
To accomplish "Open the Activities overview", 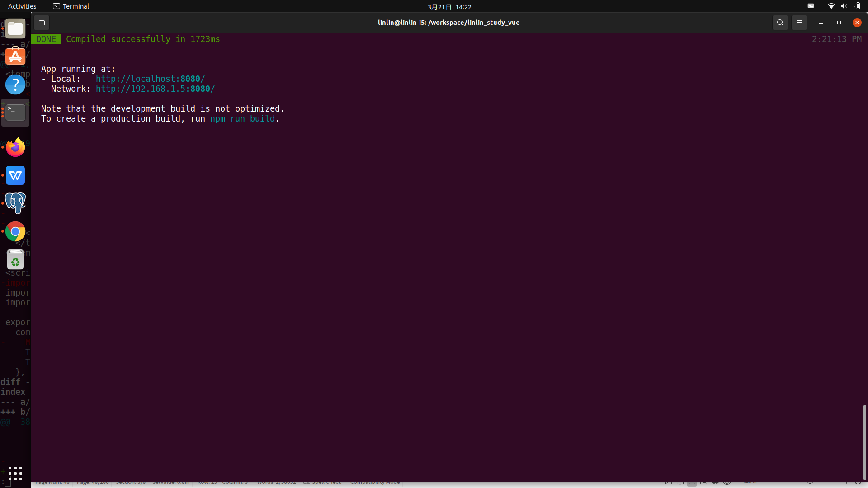I will pos(22,6).
